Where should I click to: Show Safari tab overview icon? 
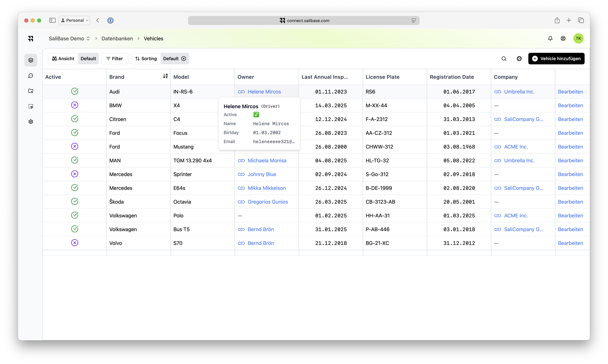point(581,20)
